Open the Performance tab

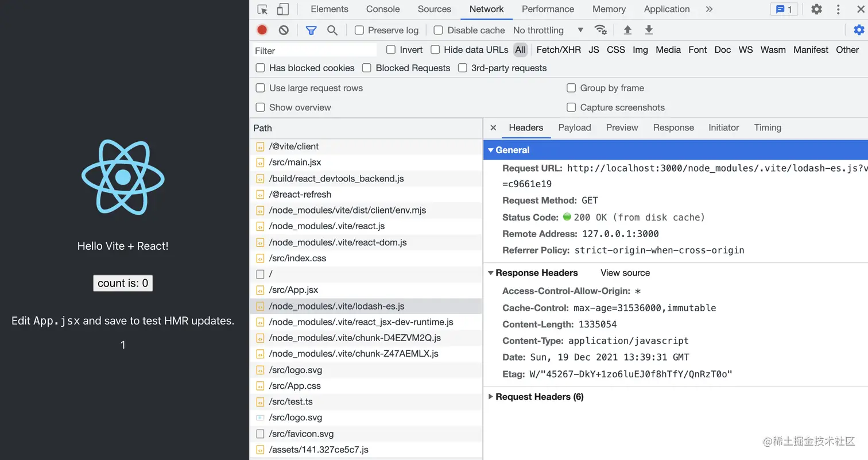coord(548,9)
